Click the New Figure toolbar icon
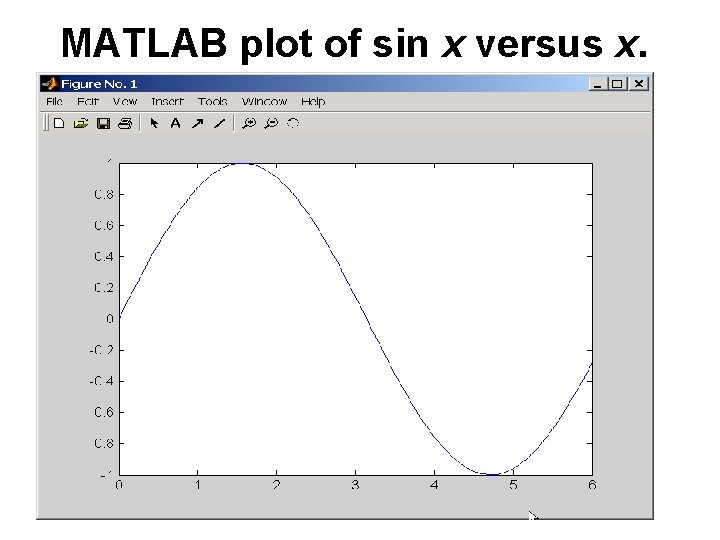The image size is (720, 540). click(x=59, y=123)
